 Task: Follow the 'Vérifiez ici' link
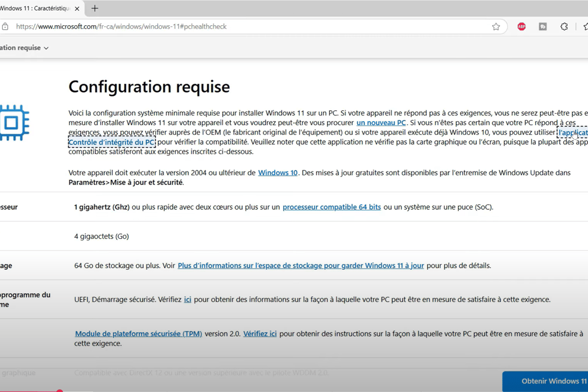coord(260,333)
